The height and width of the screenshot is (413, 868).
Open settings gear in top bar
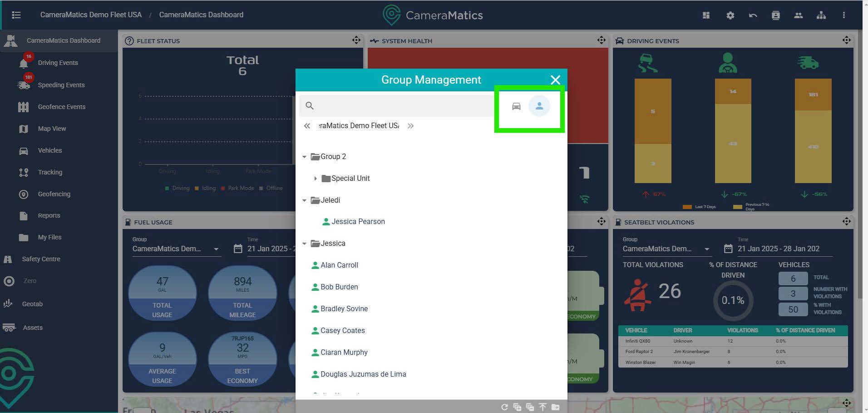(x=730, y=15)
